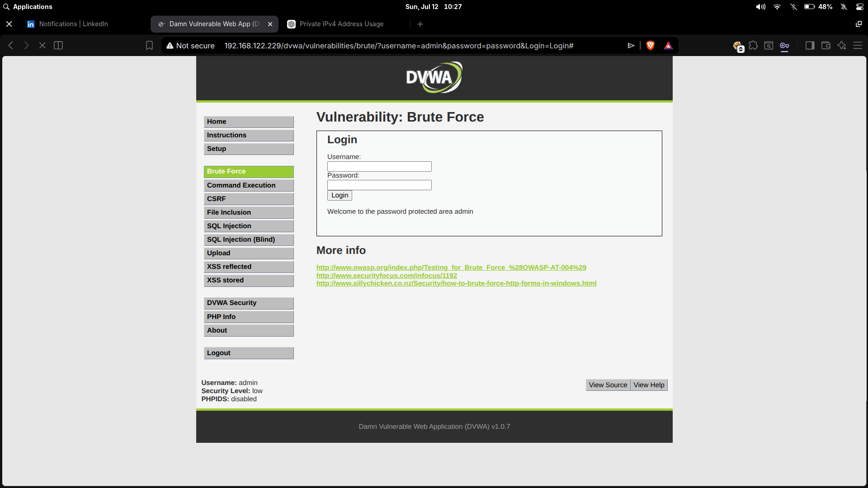Click the muted notifications bell icon
The width and height of the screenshot is (868, 488).
(x=844, y=7)
